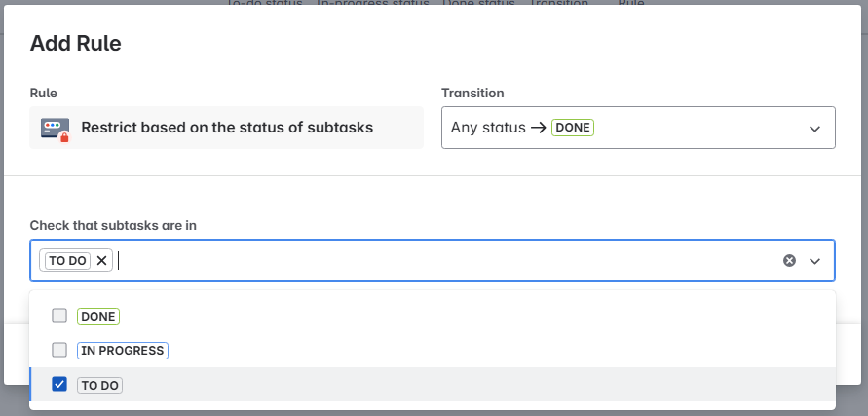This screenshot has width=868, height=416.
Task: Click the DONE lozenge in Transition box
Action: coord(573,128)
